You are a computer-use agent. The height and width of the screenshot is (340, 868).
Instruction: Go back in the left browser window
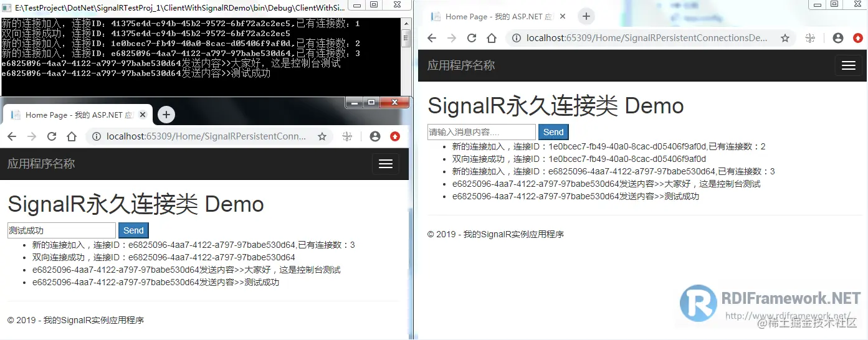pyautogui.click(x=12, y=136)
